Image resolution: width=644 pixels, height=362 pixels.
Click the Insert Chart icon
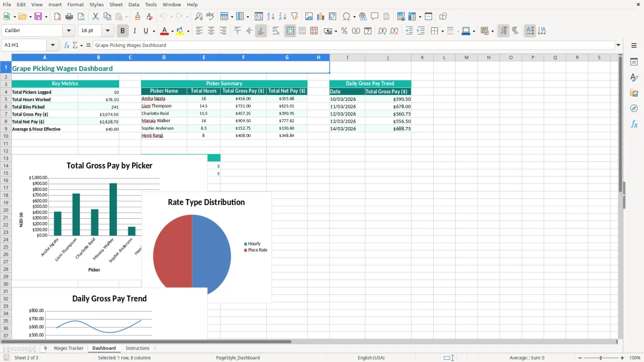[321, 17]
